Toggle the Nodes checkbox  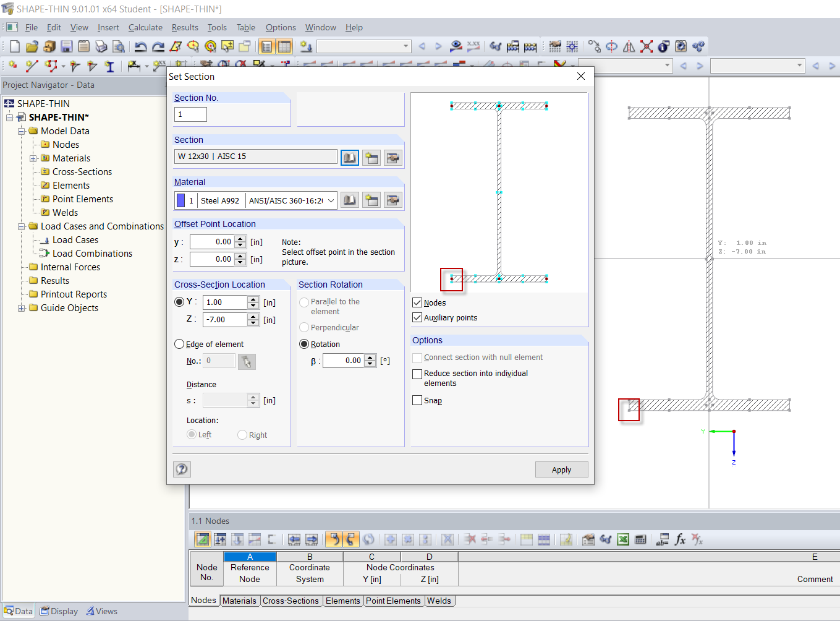pyautogui.click(x=417, y=302)
